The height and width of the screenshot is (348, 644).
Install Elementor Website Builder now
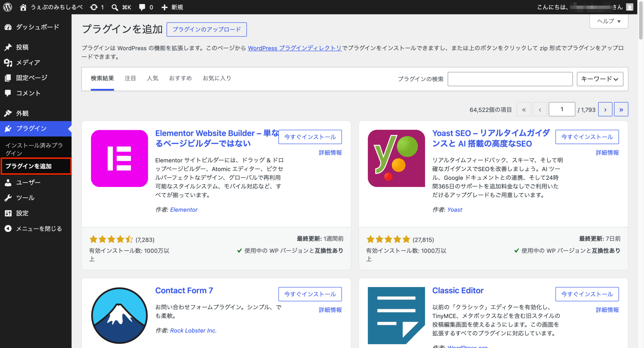310,137
